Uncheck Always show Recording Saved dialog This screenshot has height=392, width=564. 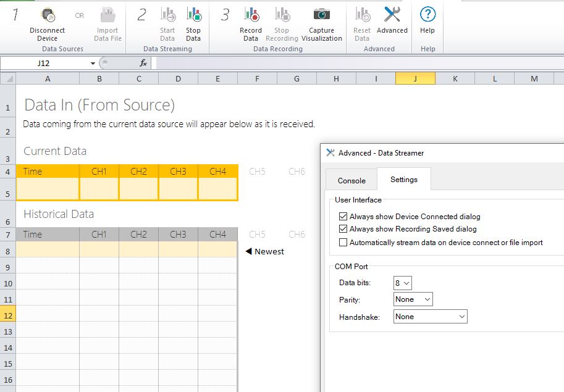(343, 229)
